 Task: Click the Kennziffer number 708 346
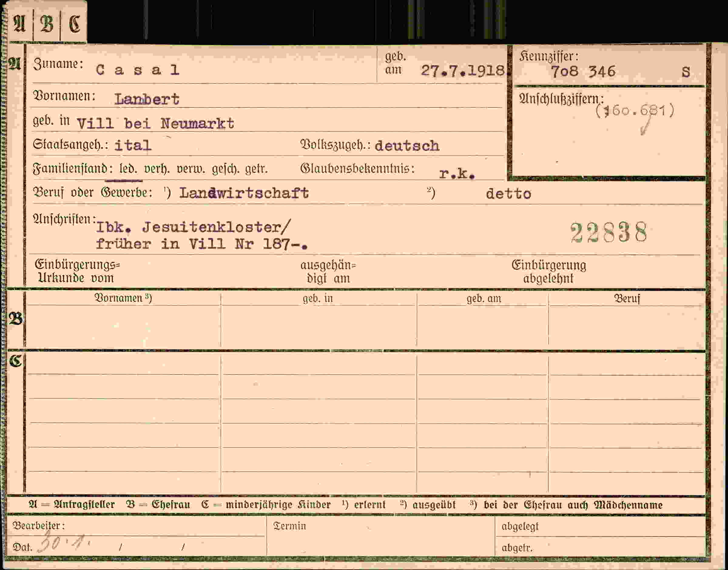pos(583,72)
